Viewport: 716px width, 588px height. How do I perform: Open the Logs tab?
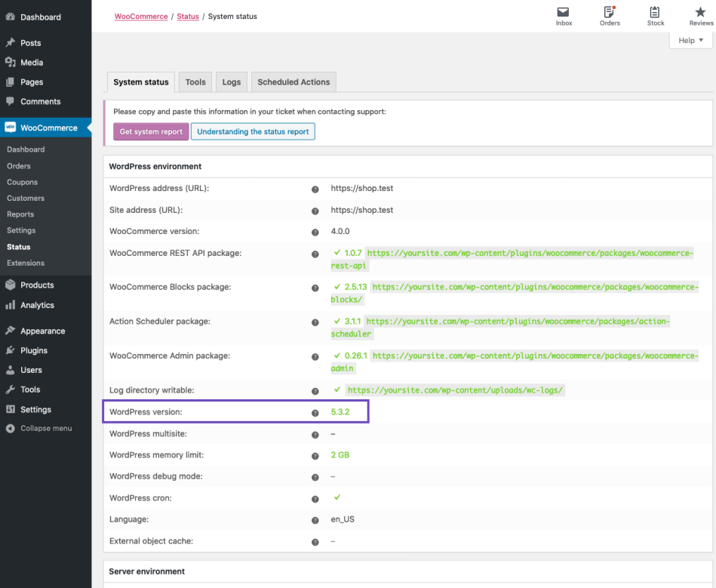(x=231, y=82)
